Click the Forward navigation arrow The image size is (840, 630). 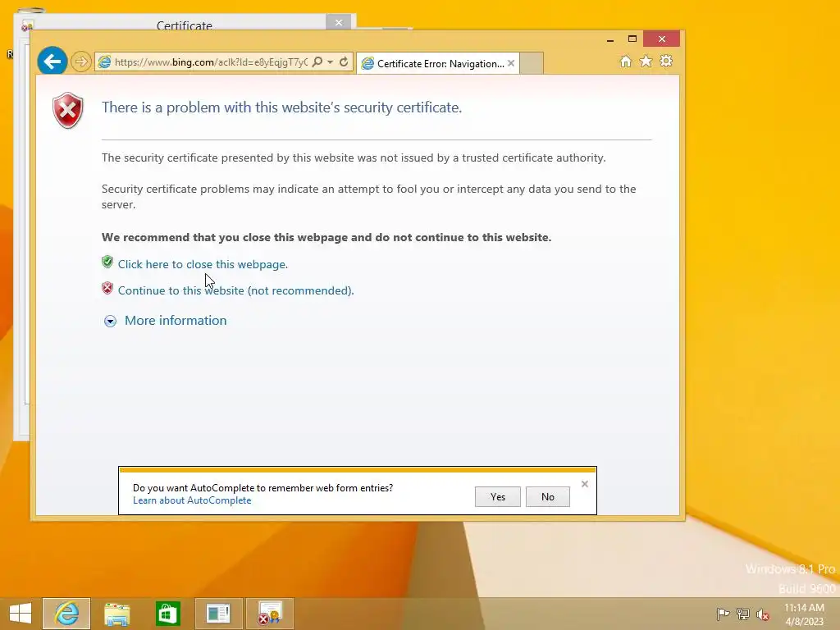(x=81, y=62)
